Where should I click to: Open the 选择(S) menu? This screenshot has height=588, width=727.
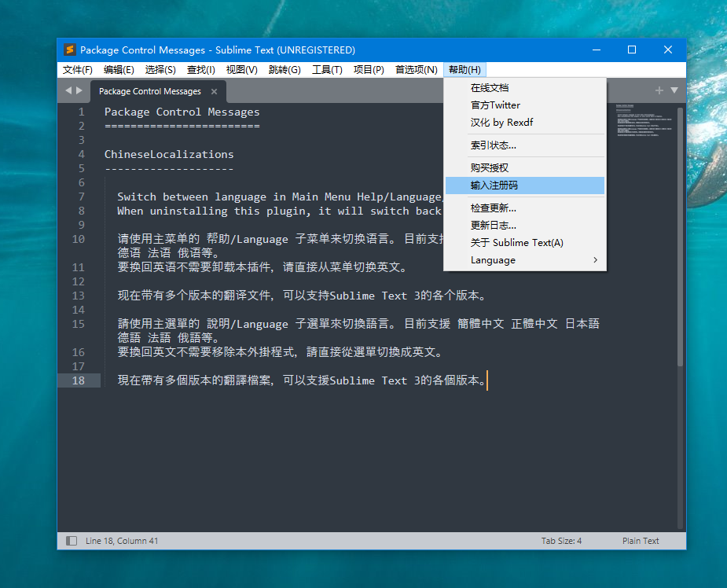click(x=160, y=69)
